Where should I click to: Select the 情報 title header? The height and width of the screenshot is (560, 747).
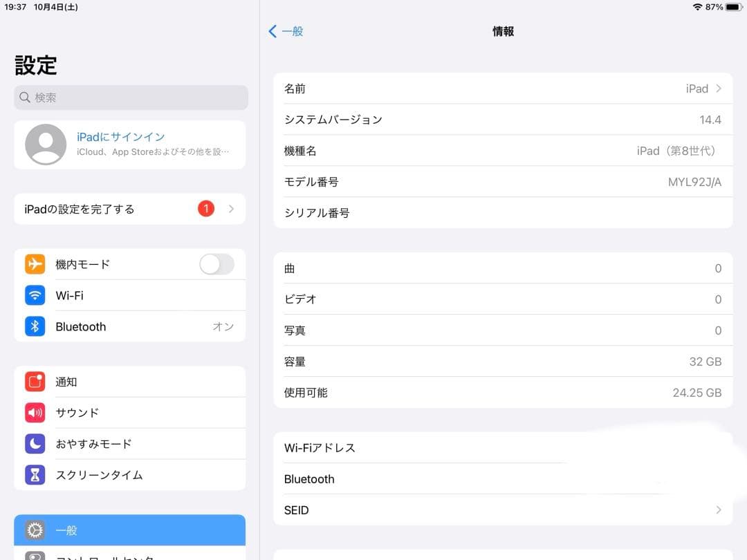coord(503,31)
